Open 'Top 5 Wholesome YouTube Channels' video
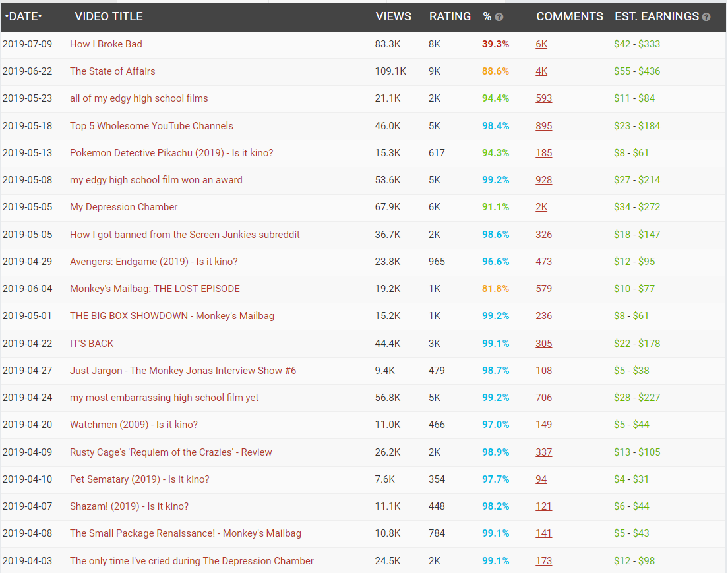Screen dimensions: 728x573 (152, 126)
